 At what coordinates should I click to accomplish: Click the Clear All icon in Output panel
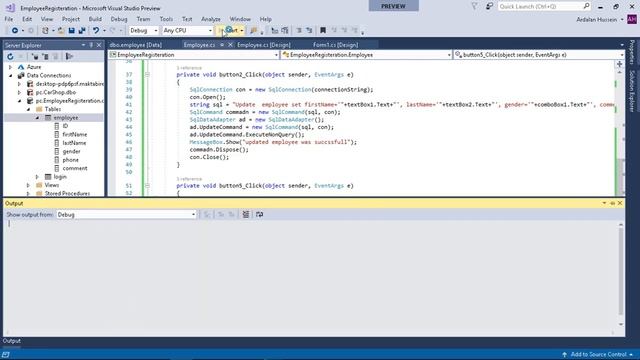(246, 215)
